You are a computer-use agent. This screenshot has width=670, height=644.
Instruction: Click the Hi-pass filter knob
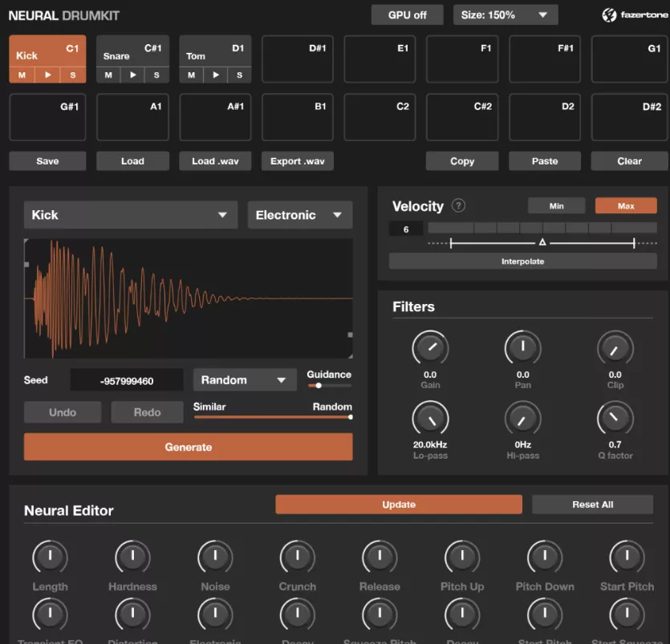click(522, 419)
